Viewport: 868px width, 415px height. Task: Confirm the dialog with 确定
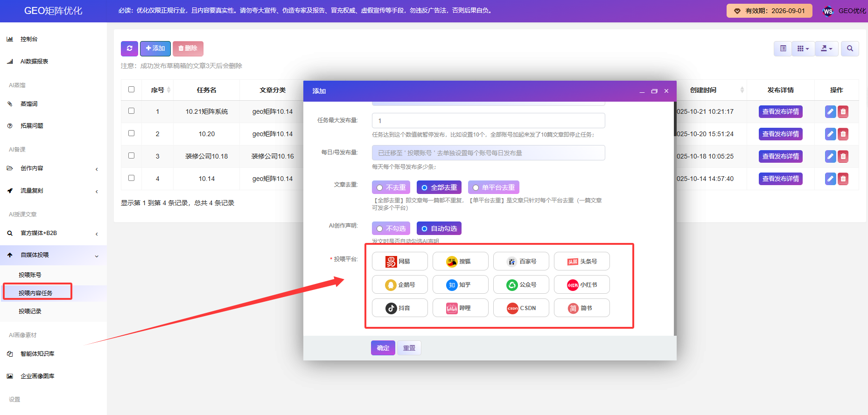(x=383, y=348)
